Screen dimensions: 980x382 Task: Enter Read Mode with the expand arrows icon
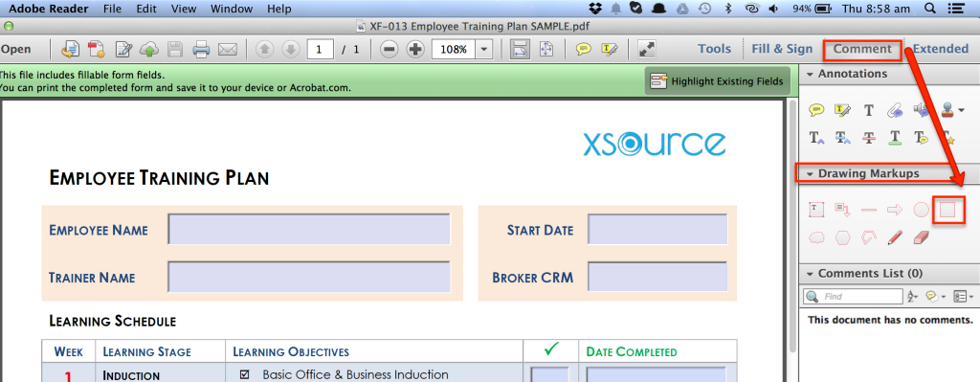coord(646,50)
